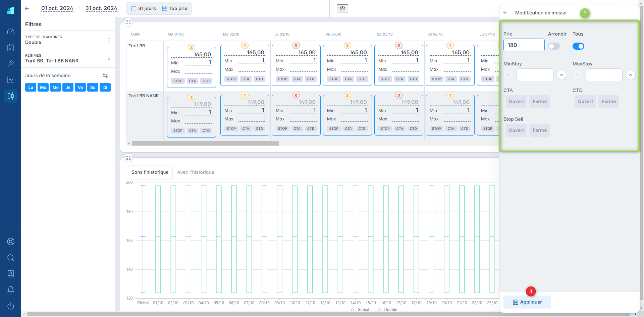Viewport: 644px width, 317px height.
Task: Toggle Ma weekday filter
Action: [43, 87]
